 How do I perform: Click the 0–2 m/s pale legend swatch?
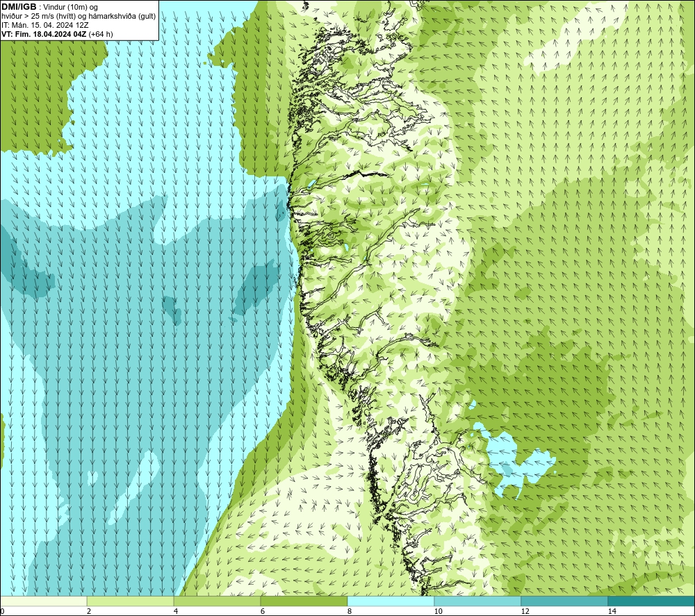[x=43, y=601]
